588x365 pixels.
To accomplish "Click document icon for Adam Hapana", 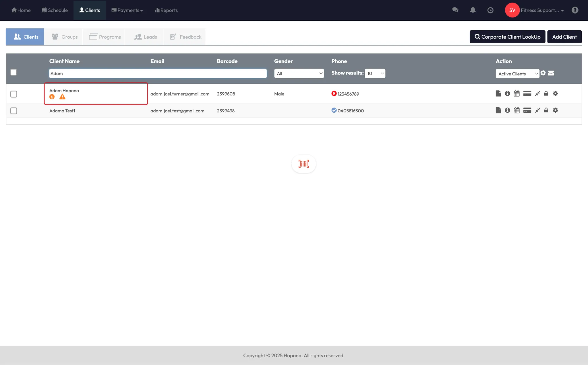I will click(498, 93).
